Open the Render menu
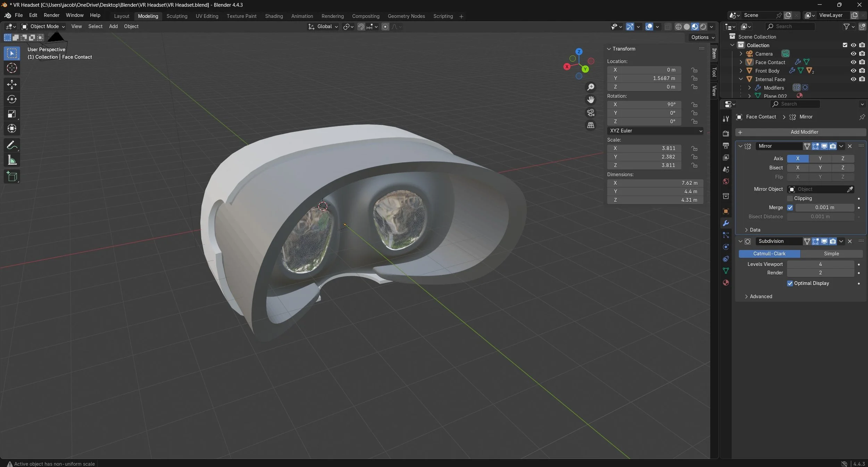Image resolution: width=868 pixels, height=467 pixels. point(51,15)
